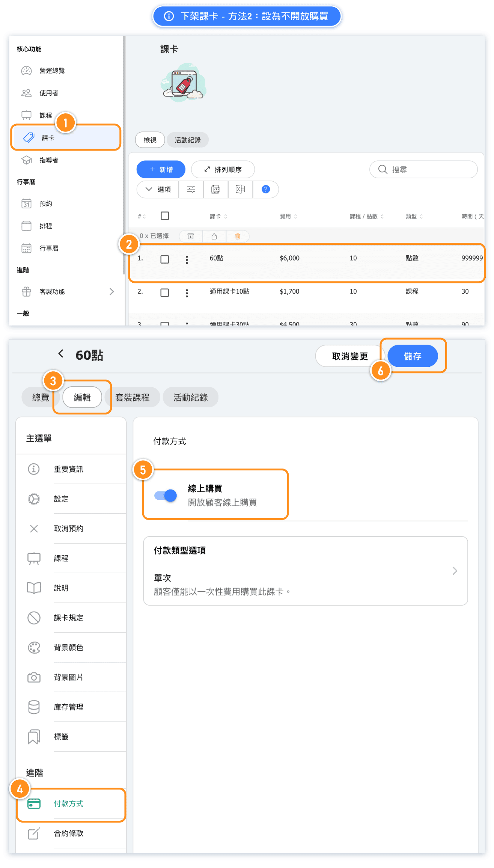
Task: Tick the select-all checkbox in table header
Action: [x=165, y=216]
